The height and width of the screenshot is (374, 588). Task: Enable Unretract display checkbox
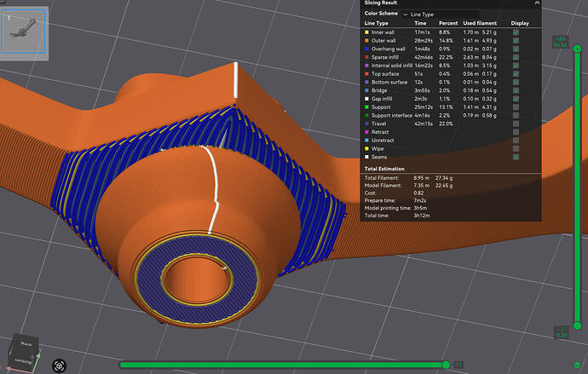[516, 141]
